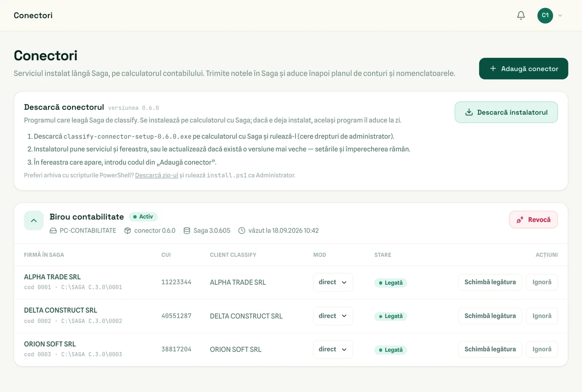Viewport: 582px width, 392px height.
Task: Open the notifications bell
Action: coord(521,15)
